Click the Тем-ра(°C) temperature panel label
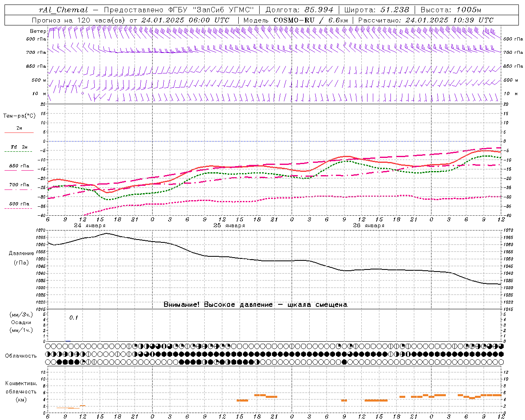 (x=19, y=116)
